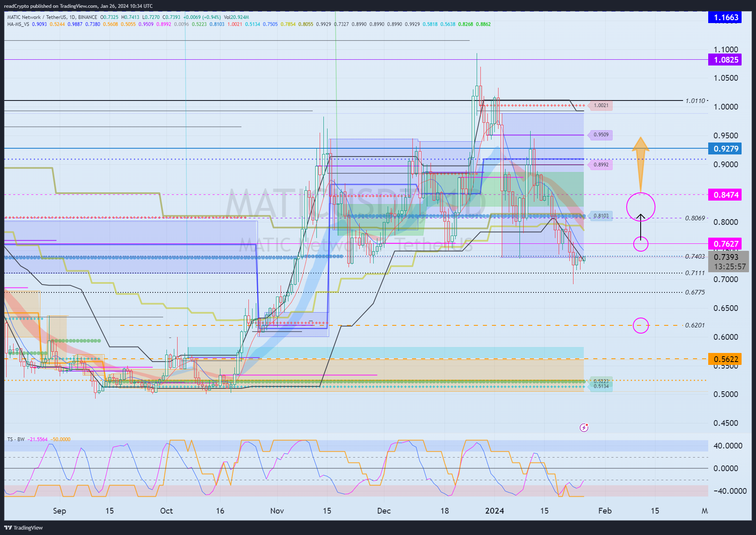Click the 0.9500 price axis tick
Image resolution: width=756 pixels, height=535 pixels.
726,136
